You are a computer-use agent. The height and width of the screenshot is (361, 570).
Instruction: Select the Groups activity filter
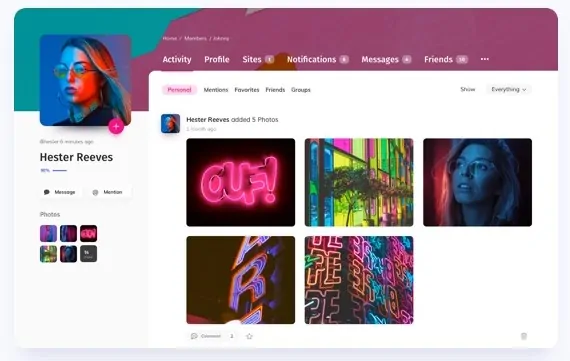point(301,90)
